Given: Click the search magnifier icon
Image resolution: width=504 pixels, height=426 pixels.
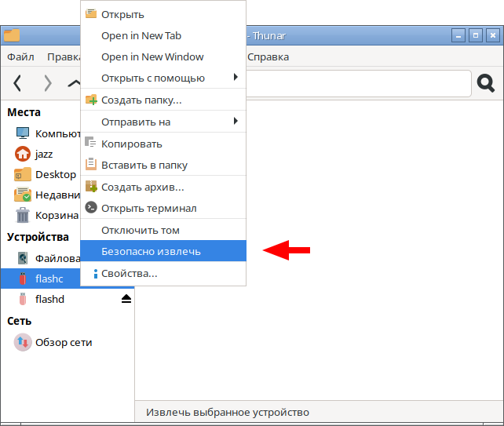Looking at the screenshot, I should (x=486, y=83).
